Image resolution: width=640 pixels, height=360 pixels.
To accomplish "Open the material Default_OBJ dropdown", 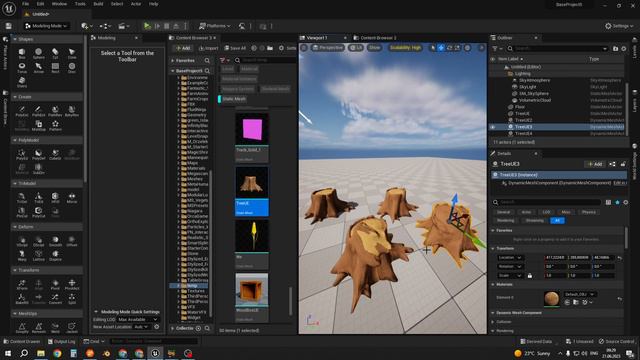I will coord(579,294).
